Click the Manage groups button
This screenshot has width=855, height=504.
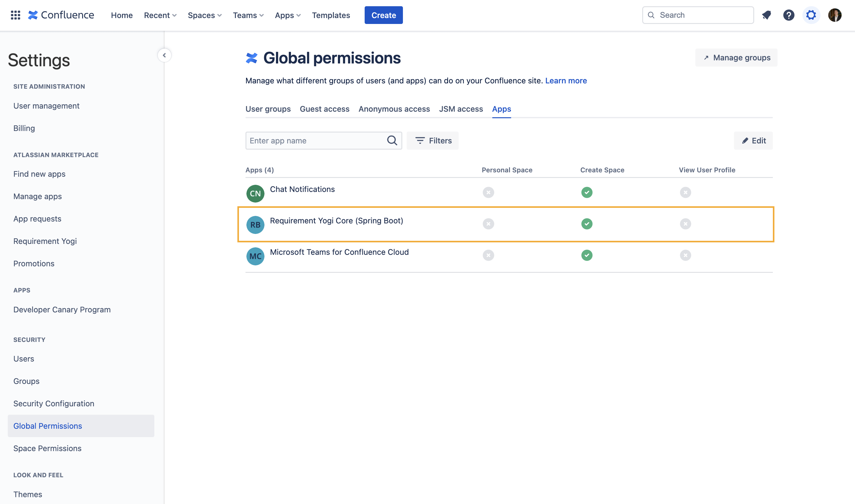736,58
